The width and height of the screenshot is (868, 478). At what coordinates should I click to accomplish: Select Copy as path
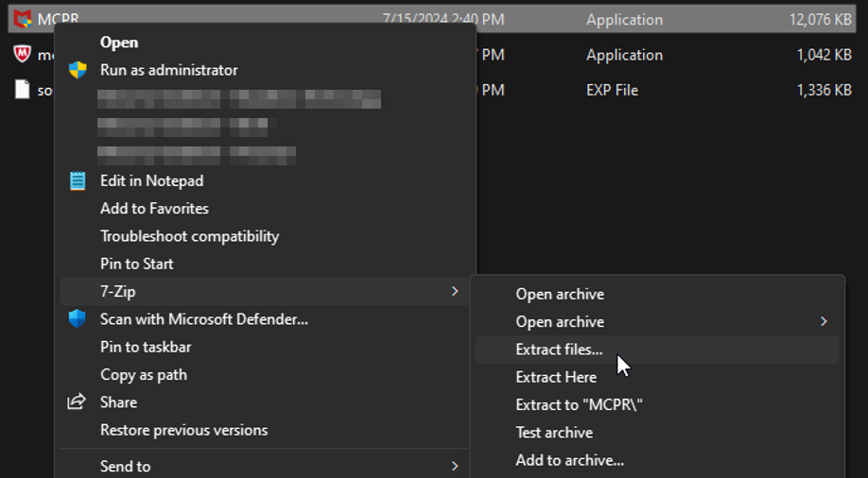tap(143, 375)
